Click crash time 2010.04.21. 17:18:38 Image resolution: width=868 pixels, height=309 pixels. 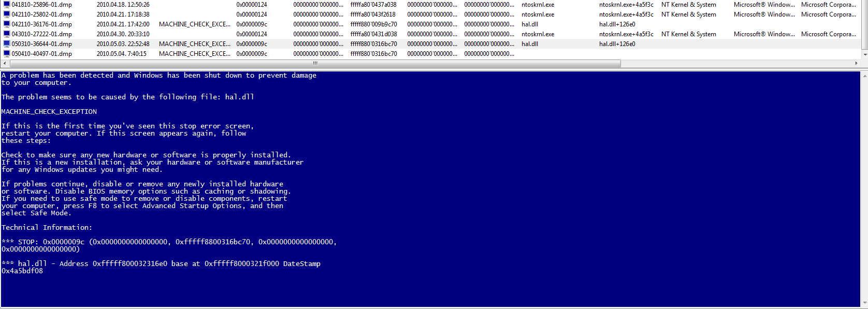point(123,14)
